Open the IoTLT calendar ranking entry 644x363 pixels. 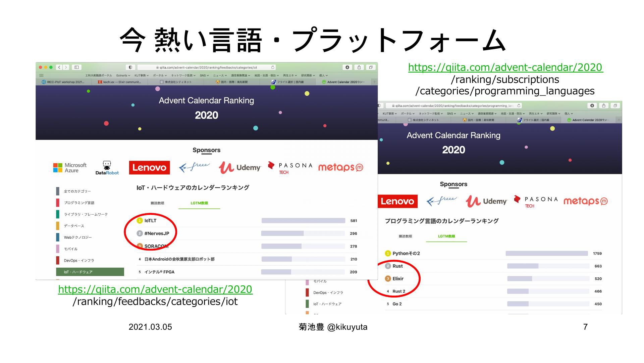point(150,221)
